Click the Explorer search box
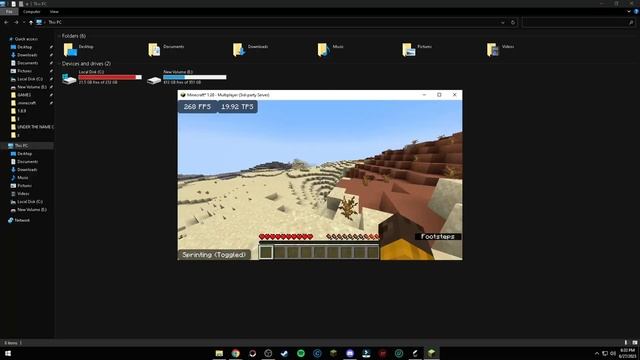Screen dimensions: 640x360 (578, 22)
